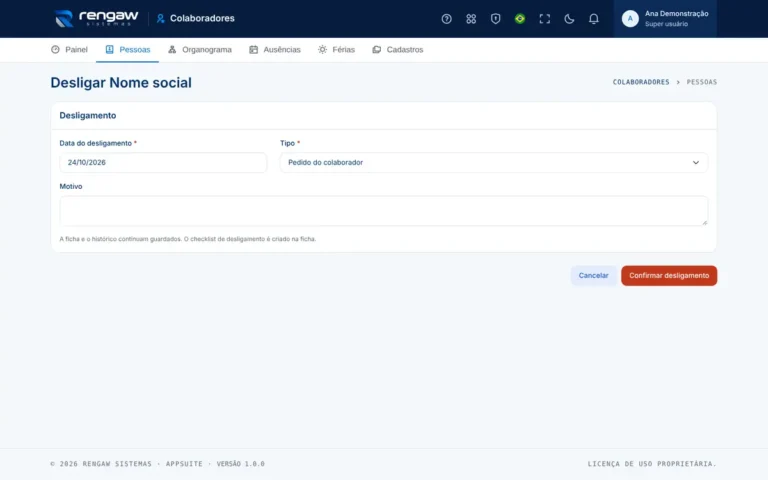This screenshot has height=480, width=768.
Task: Enter fullscreen mode icon
Action: point(544,19)
